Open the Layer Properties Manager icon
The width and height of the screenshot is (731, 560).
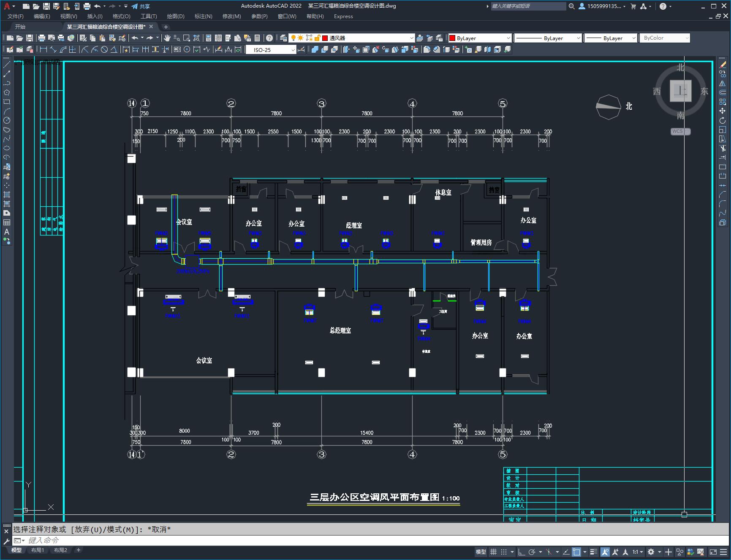tap(283, 38)
